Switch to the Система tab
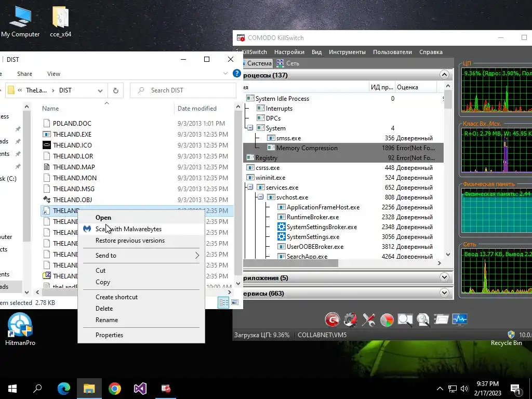Screen dimensions: 532x399 click(x=258, y=63)
